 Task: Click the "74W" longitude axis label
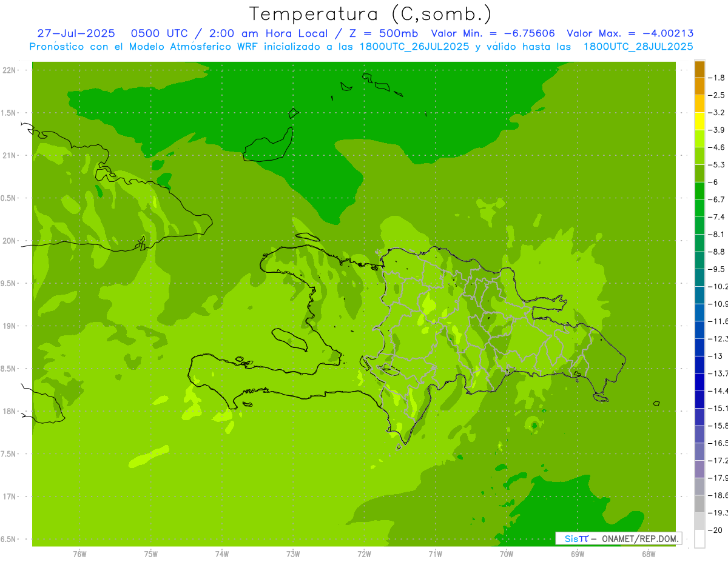coord(222,554)
